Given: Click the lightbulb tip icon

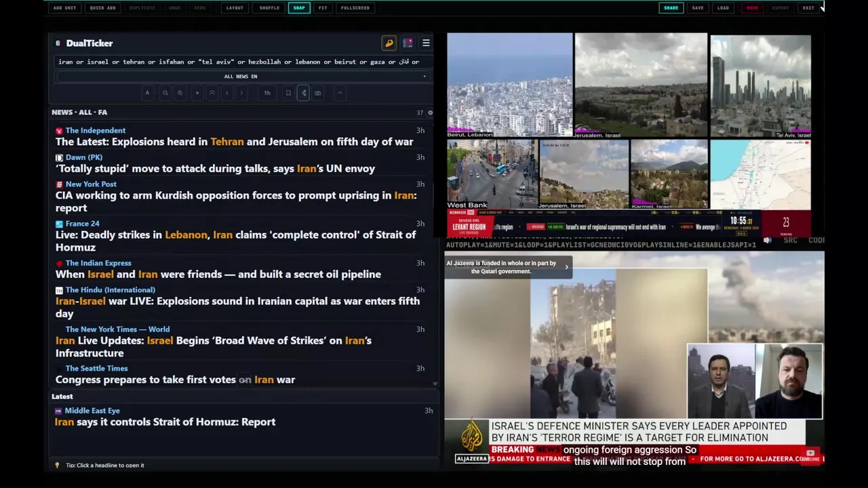Looking at the screenshot, I should coord(57,465).
